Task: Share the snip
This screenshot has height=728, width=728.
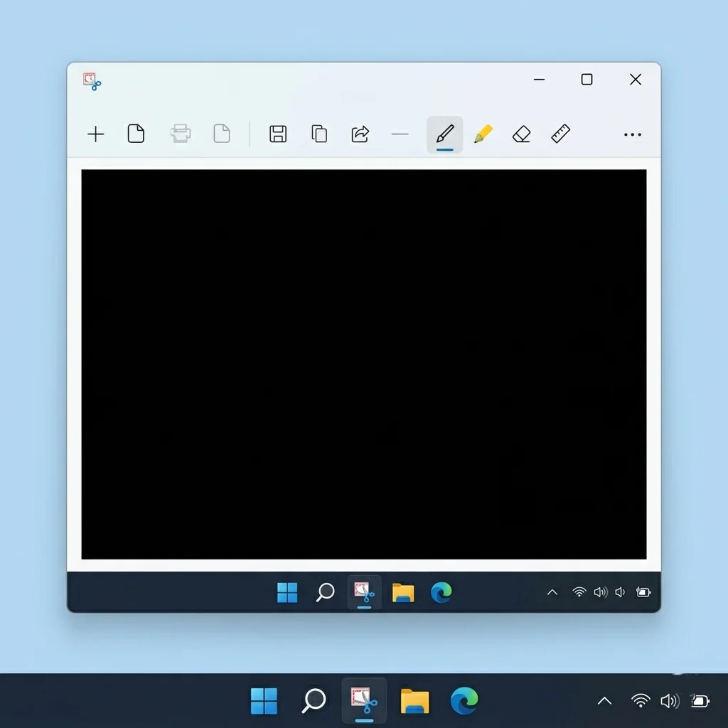Action: (x=360, y=134)
